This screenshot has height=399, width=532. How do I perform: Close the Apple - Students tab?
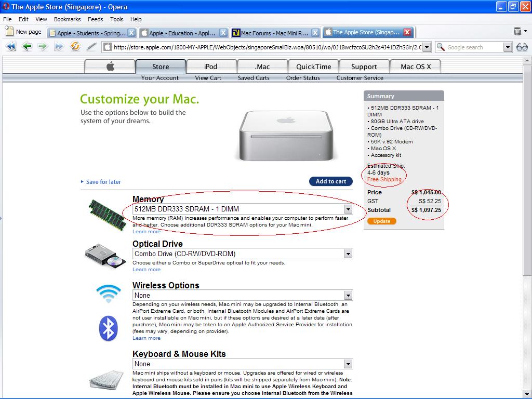pos(131,33)
